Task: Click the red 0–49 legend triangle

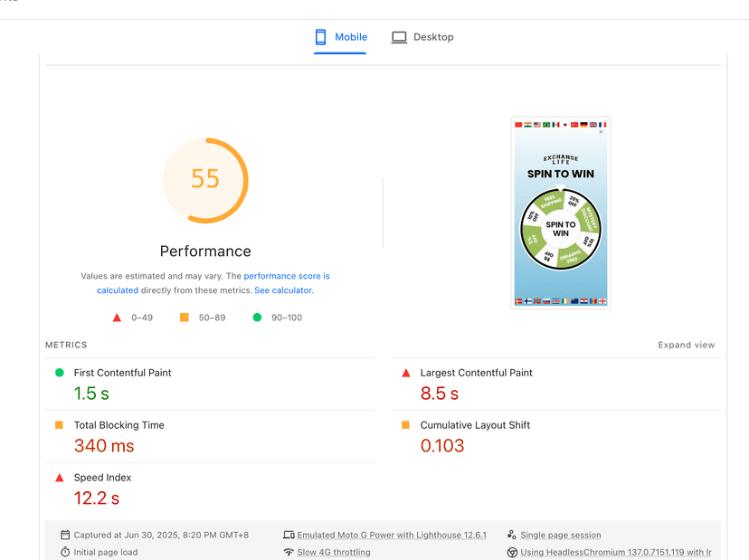Action: click(x=117, y=318)
